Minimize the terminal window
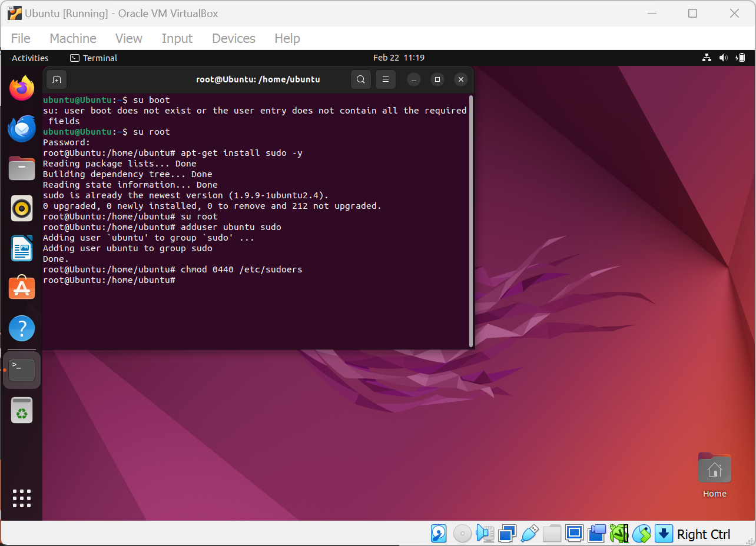The width and height of the screenshot is (756, 546). [414, 79]
